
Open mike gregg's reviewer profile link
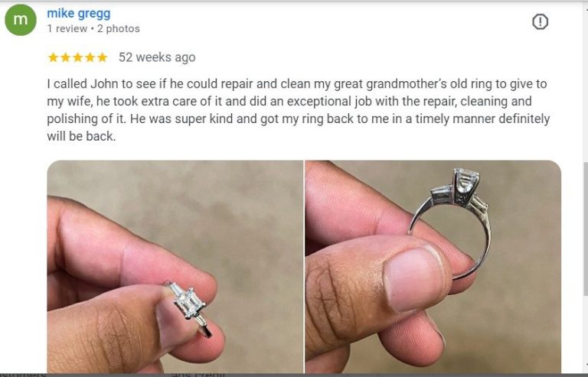[79, 14]
